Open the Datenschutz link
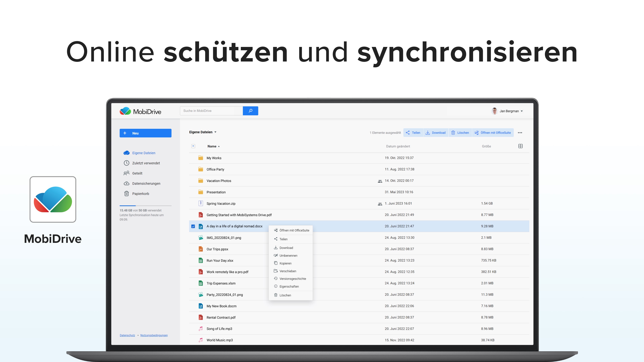The image size is (644, 362). pyautogui.click(x=127, y=335)
